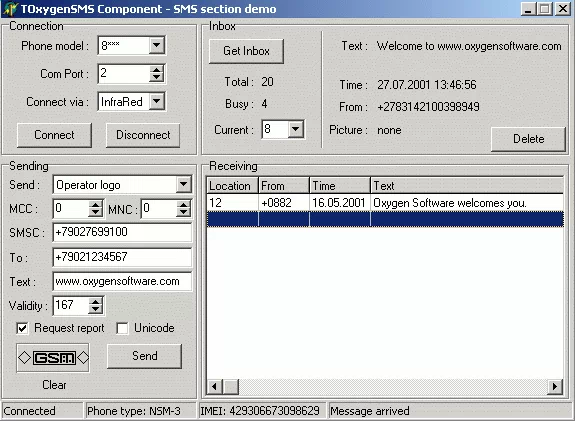Click the Time column header
Image resolution: width=575 pixels, height=421 pixels.
(x=340, y=186)
